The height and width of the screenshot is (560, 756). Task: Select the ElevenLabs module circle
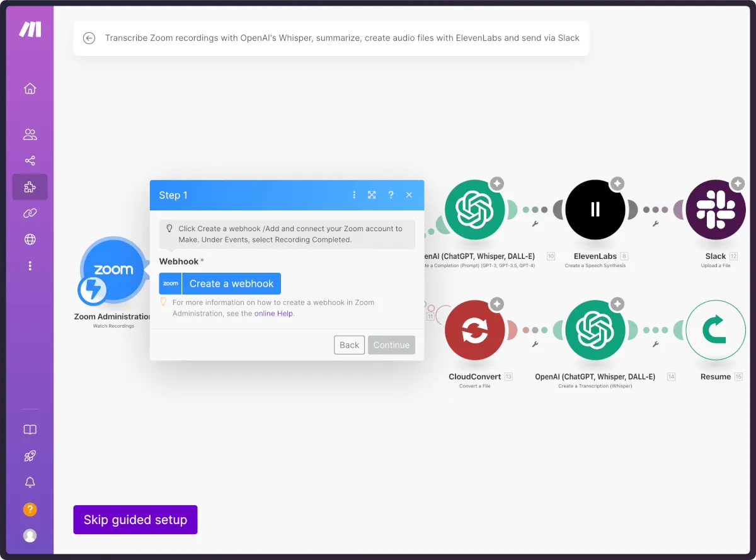pyautogui.click(x=595, y=210)
